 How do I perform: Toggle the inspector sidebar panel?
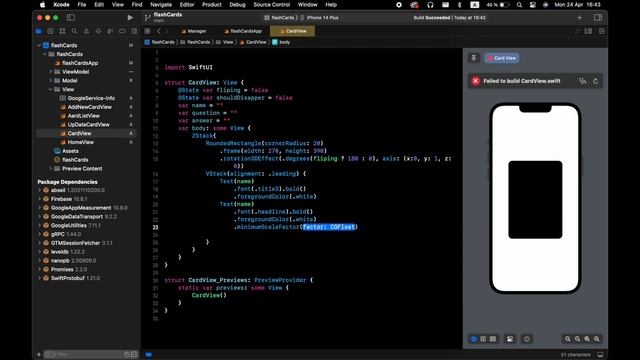tap(598, 18)
